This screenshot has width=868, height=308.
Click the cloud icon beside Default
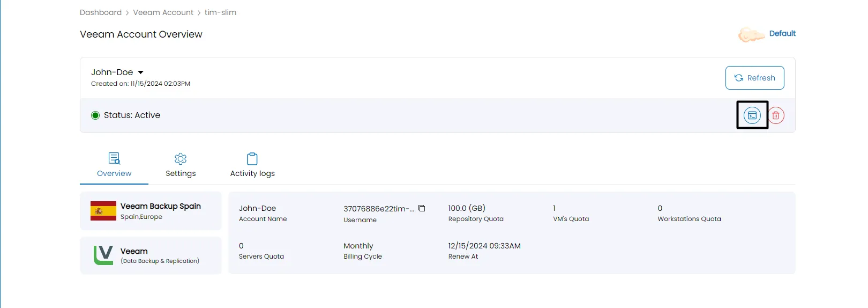tap(751, 35)
